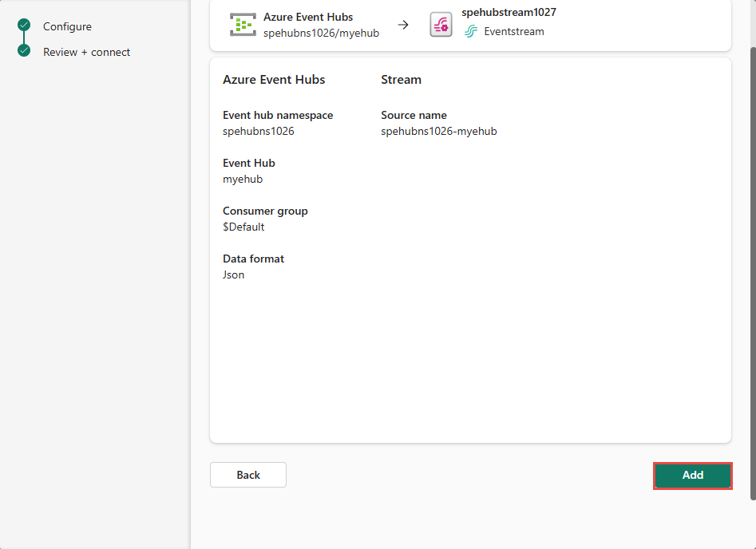The height and width of the screenshot is (549, 756).
Task: Click the Azure Event Hubs source icon
Action: pyautogui.click(x=243, y=25)
